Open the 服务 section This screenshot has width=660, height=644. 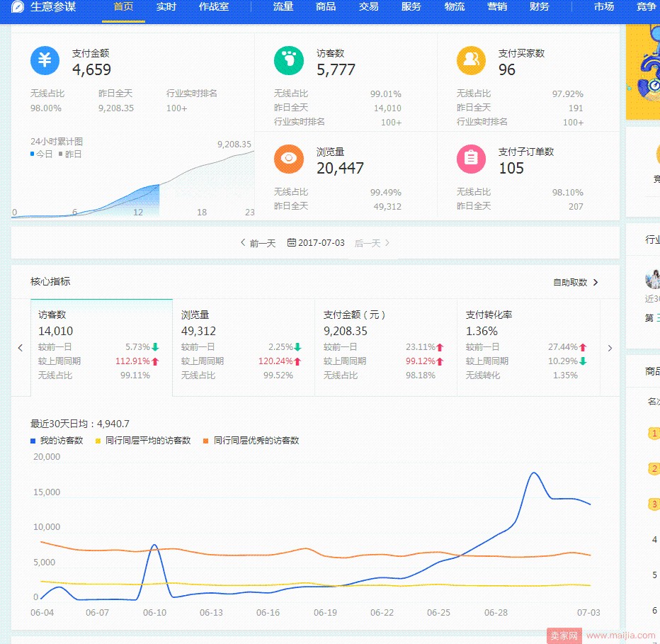click(x=411, y=7)
